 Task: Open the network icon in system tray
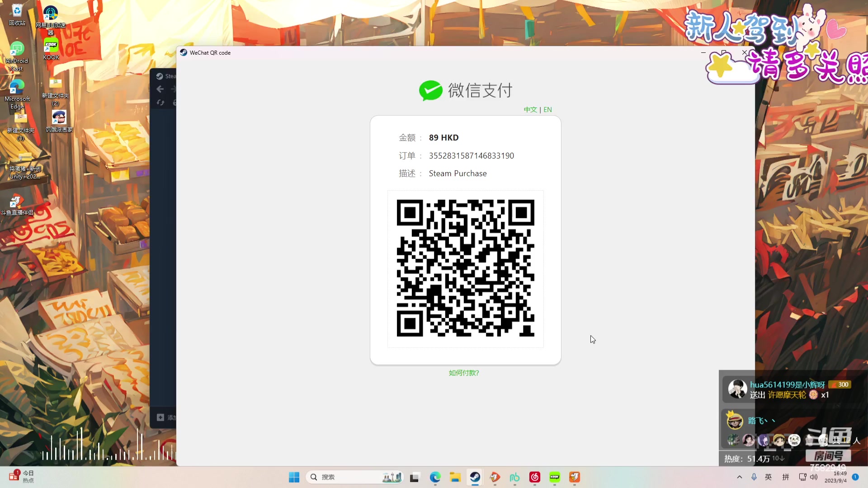[x=803, y=477]
